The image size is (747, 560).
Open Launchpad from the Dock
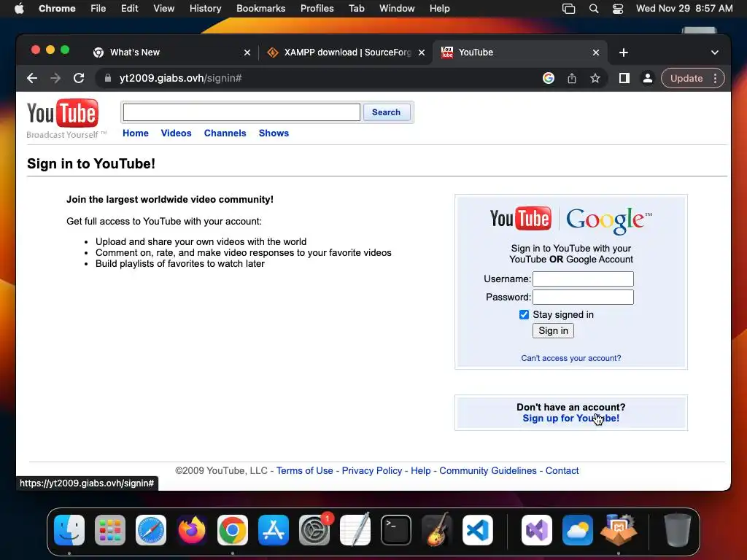tap(110, 530)
